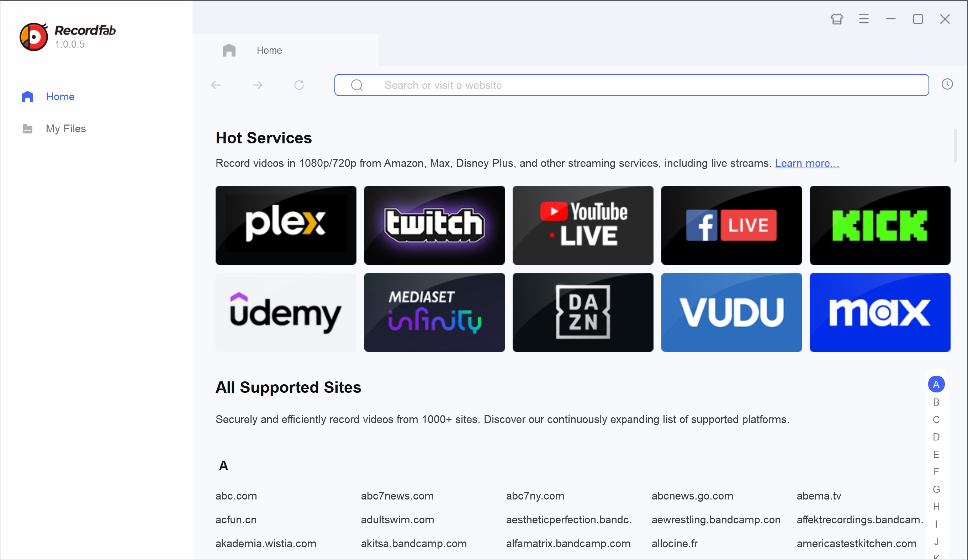Open acfun.cn site link
Viewport: 968px width, 560px height.
(236, 520)
